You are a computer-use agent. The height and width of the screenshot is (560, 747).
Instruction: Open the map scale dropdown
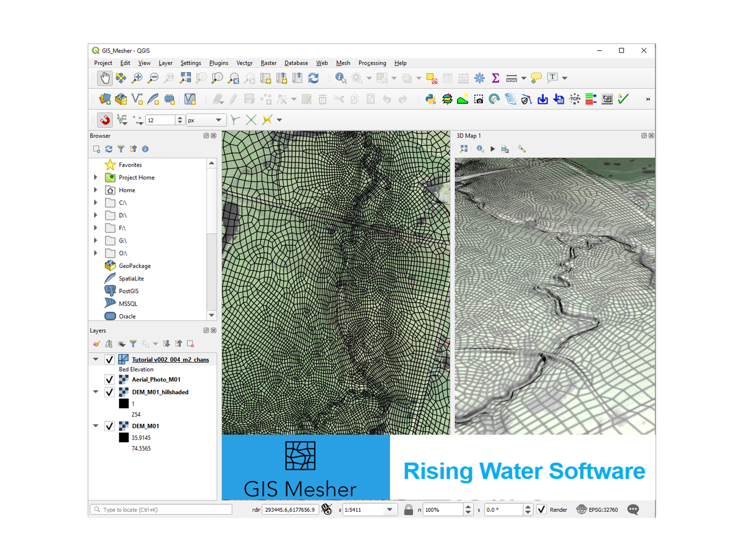coord(389,509)
